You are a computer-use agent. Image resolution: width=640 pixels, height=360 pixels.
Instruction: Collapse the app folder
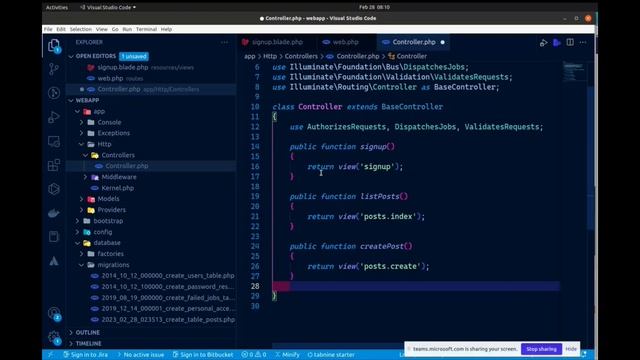pyautogui.click(x=78, y=111)
